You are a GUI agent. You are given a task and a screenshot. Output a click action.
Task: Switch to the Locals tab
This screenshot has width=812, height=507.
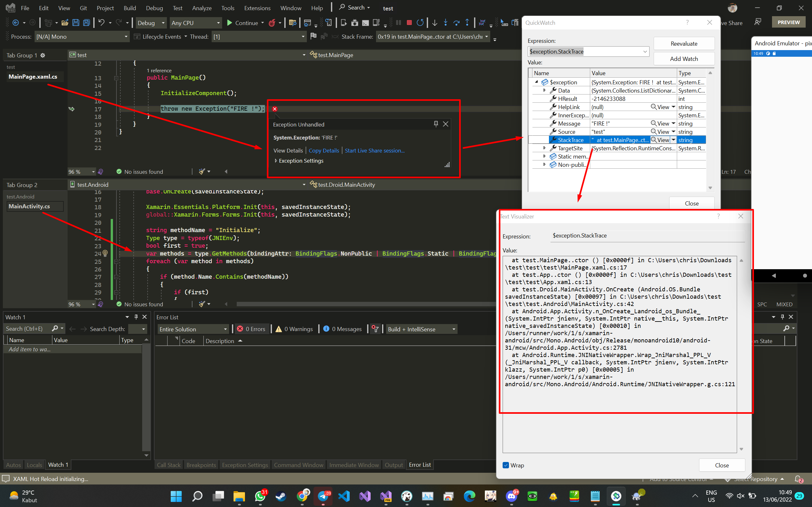coord(34,465)
